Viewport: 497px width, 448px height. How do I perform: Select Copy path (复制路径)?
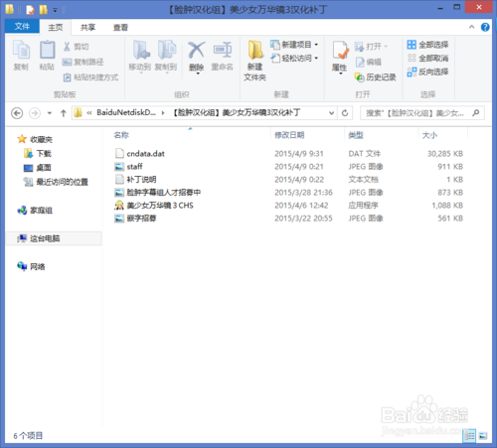coord(83,62)
